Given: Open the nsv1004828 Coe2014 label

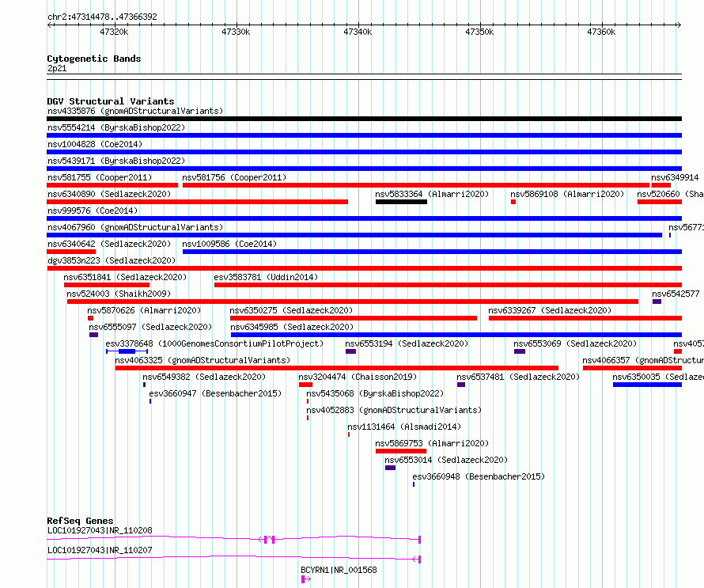Looking at the screenshot, I should (x=95, y=144).
